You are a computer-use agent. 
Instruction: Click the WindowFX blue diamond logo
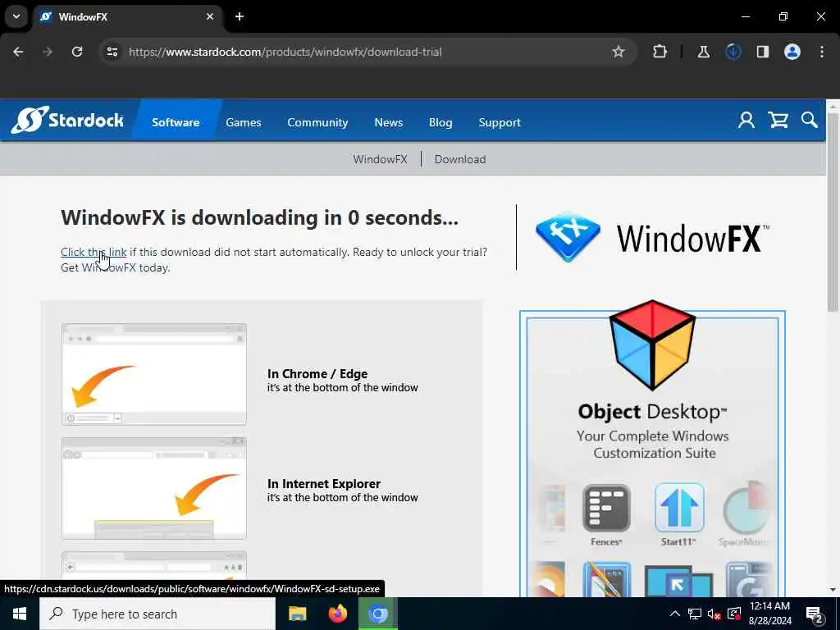click(x=568, y=237)
